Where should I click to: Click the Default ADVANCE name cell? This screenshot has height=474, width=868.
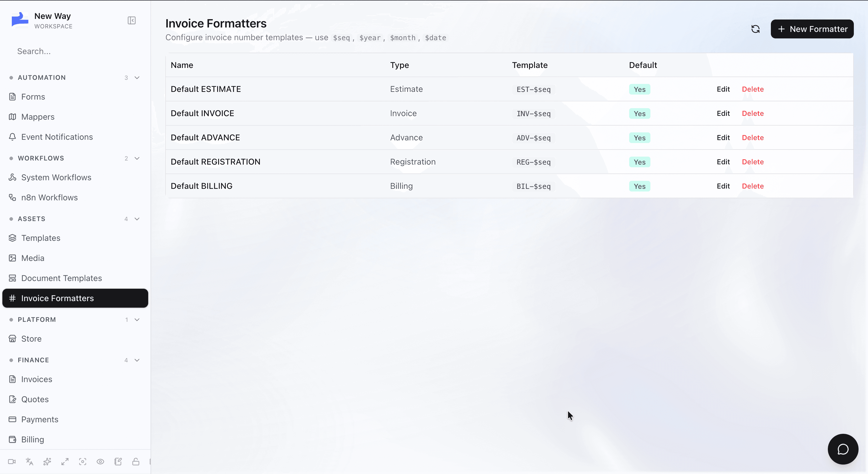coord(205,138)
